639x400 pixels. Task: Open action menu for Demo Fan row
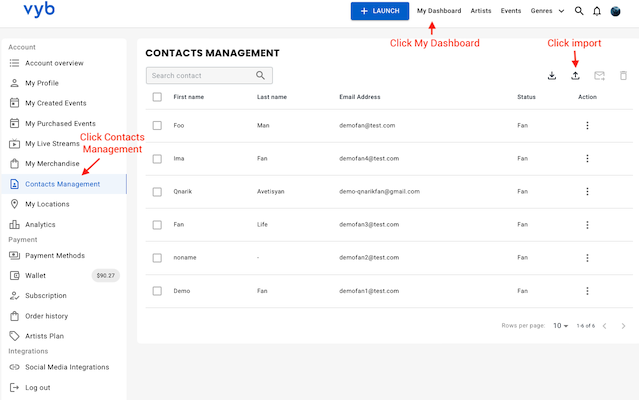[587, 291]
